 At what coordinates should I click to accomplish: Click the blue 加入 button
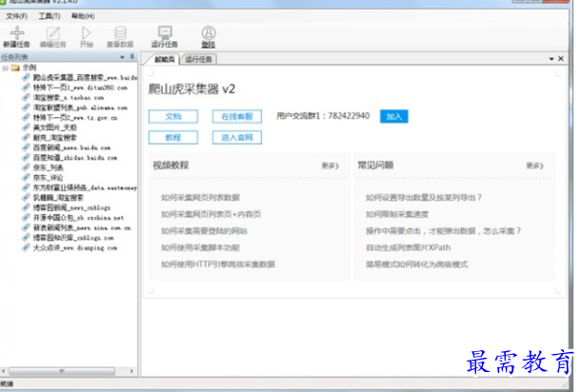393,116
